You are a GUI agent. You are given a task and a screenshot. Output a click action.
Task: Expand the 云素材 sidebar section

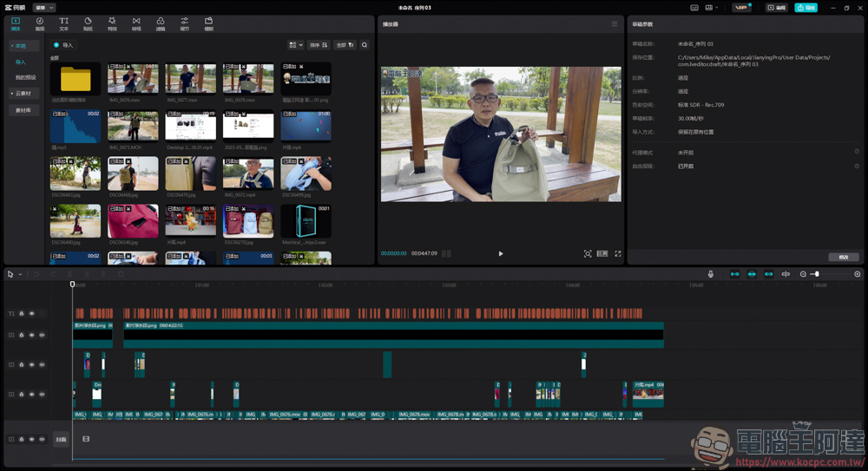tap(21, 93)
